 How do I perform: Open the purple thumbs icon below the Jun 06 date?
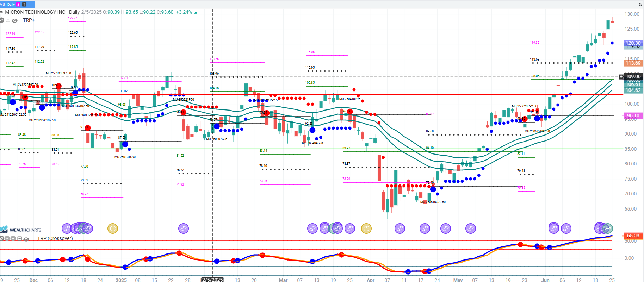(x=566, y=228)
